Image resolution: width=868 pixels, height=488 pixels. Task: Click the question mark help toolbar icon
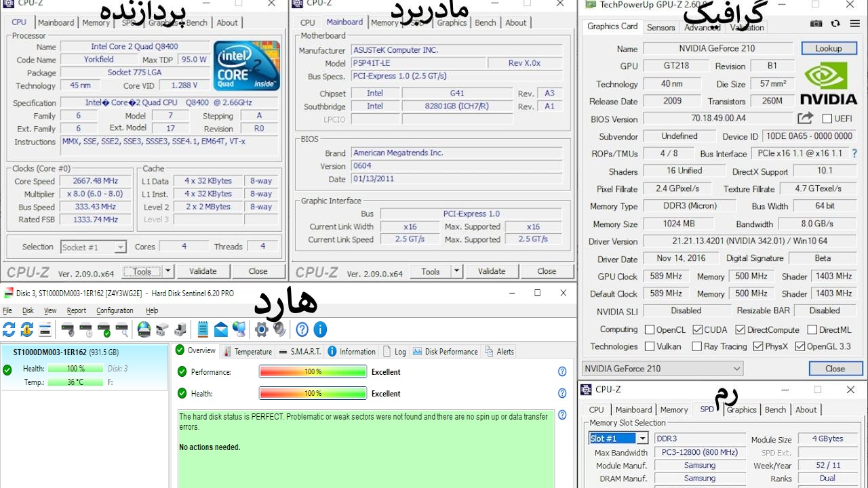click(302, 330)
